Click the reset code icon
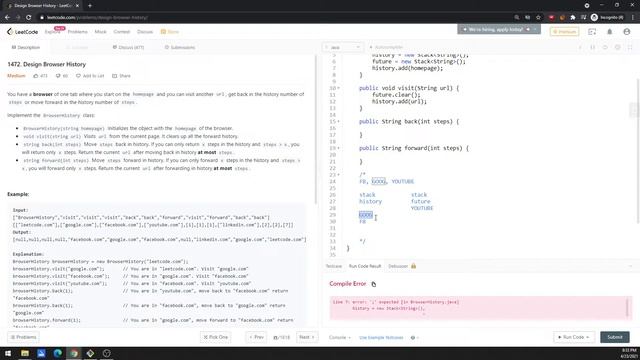The image size is (640, 360). tap(605, 47)
